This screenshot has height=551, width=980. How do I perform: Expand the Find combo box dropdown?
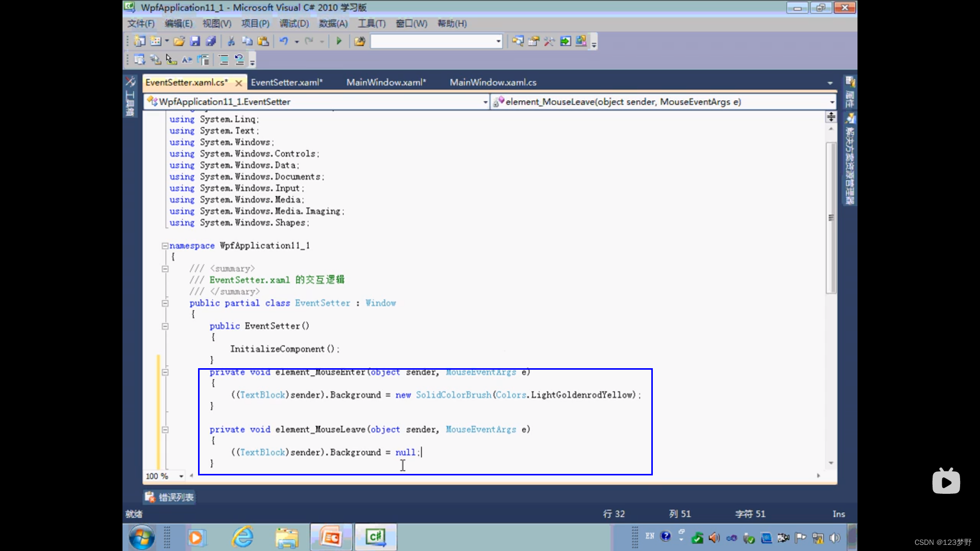[x=498, y=41]
